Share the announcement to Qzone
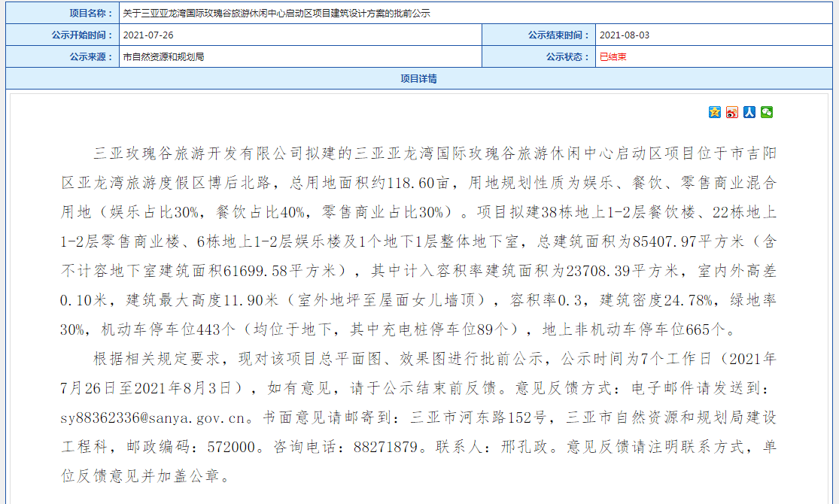This screenshot has height=504, width=839. click(713, 112)
